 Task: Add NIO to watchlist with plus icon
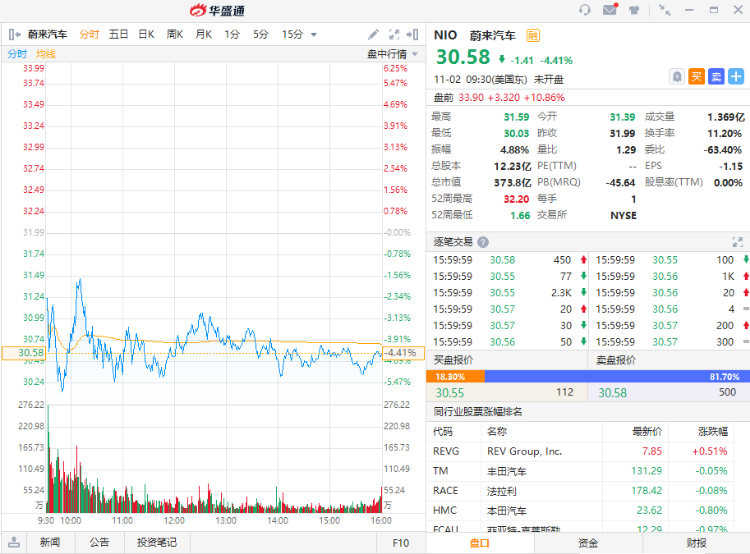point(736,77)
